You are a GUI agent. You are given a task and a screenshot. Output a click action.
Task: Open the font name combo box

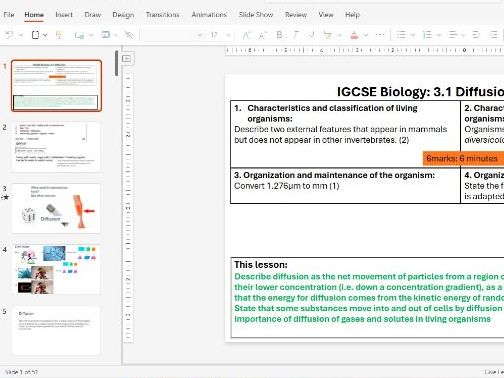[x=173, y=35]
